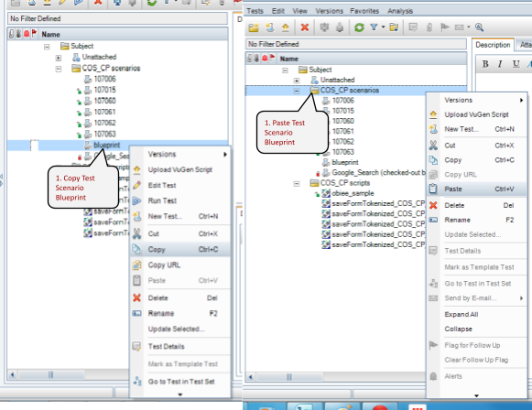Click right window horizontal scrollbar thumb

(289, 377)
